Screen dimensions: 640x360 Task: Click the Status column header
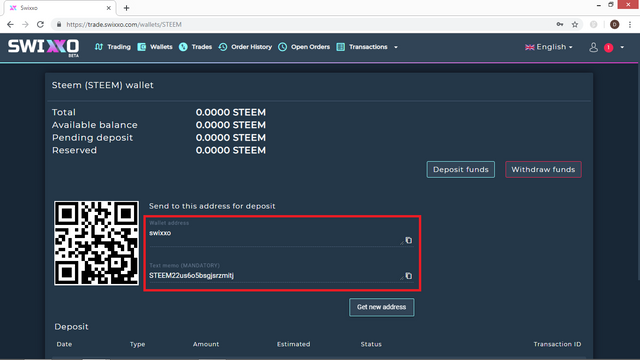371,344
